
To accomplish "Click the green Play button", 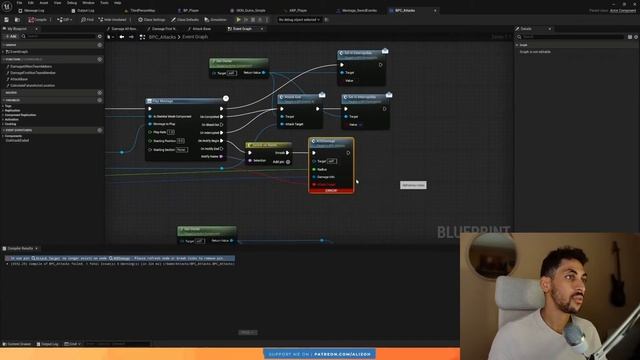I will [238, 20].
